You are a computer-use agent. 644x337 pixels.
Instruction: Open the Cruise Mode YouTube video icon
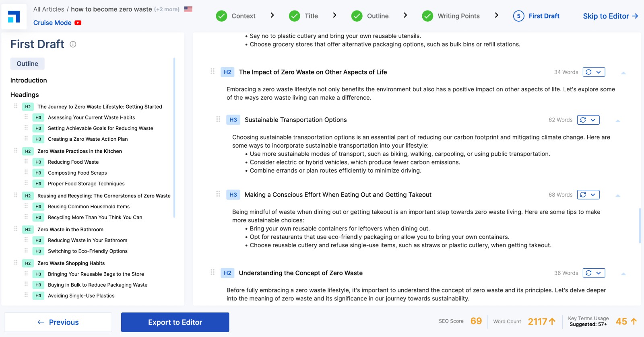pyautogui.click(x=78, y=23)
